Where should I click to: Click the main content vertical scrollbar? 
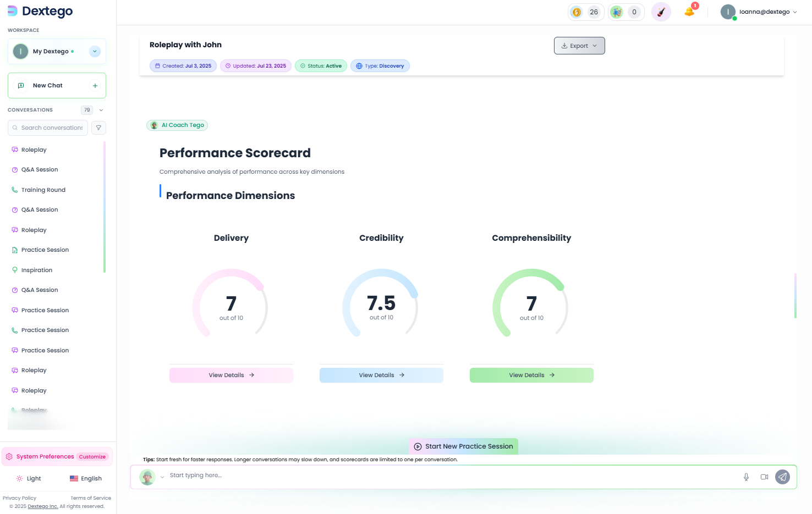795,295
